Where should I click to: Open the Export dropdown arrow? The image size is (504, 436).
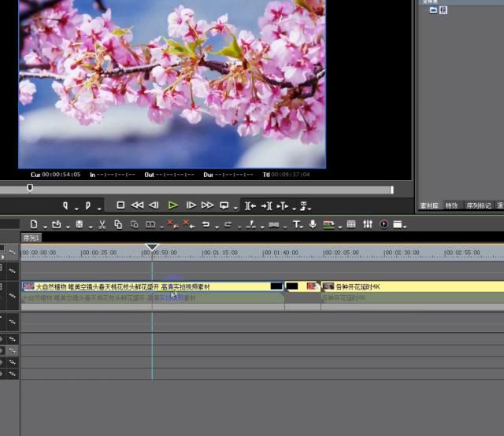[309, 209]
